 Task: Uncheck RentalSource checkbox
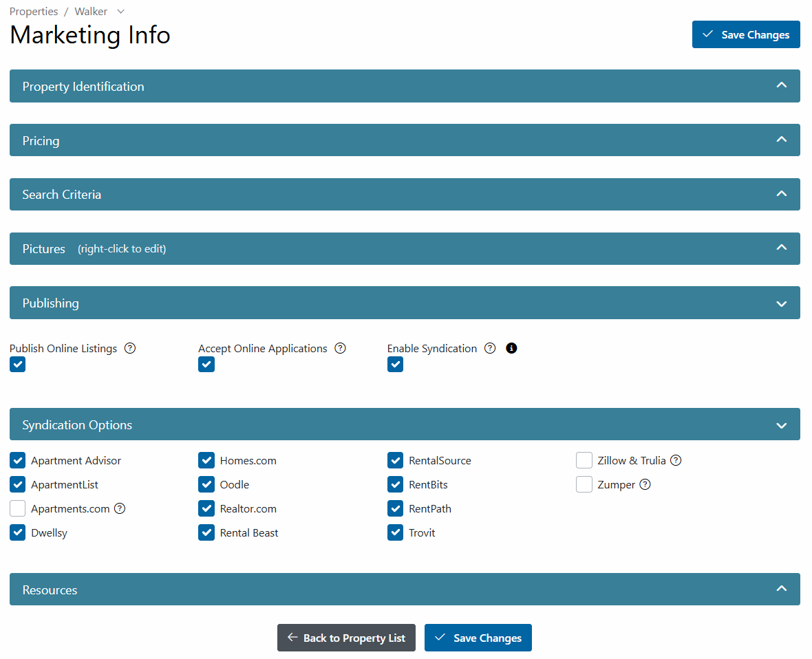click(x=395, y=460)
